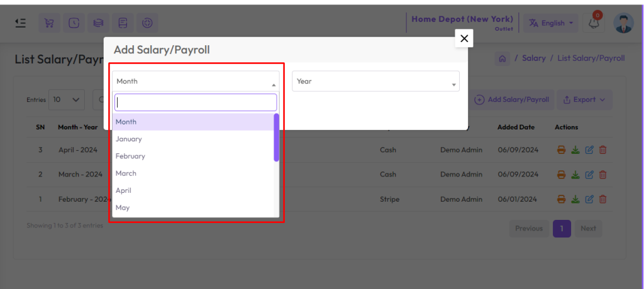Print the April - 2024 salary row
Viewport: 644px width, 289px height.
coord(562,150)
